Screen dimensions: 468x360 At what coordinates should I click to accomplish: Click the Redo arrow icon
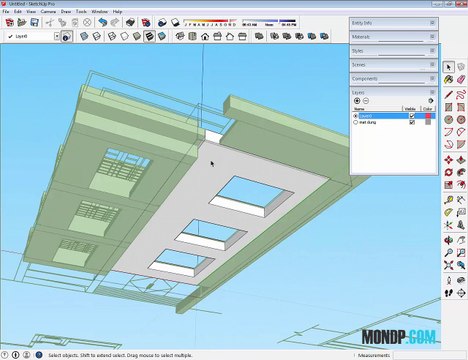click(115, 23)
